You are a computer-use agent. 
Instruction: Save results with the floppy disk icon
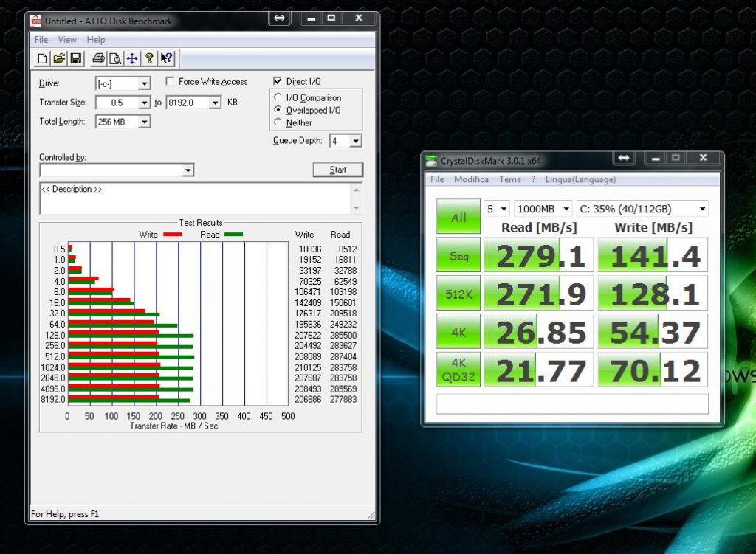pos(76,58)
